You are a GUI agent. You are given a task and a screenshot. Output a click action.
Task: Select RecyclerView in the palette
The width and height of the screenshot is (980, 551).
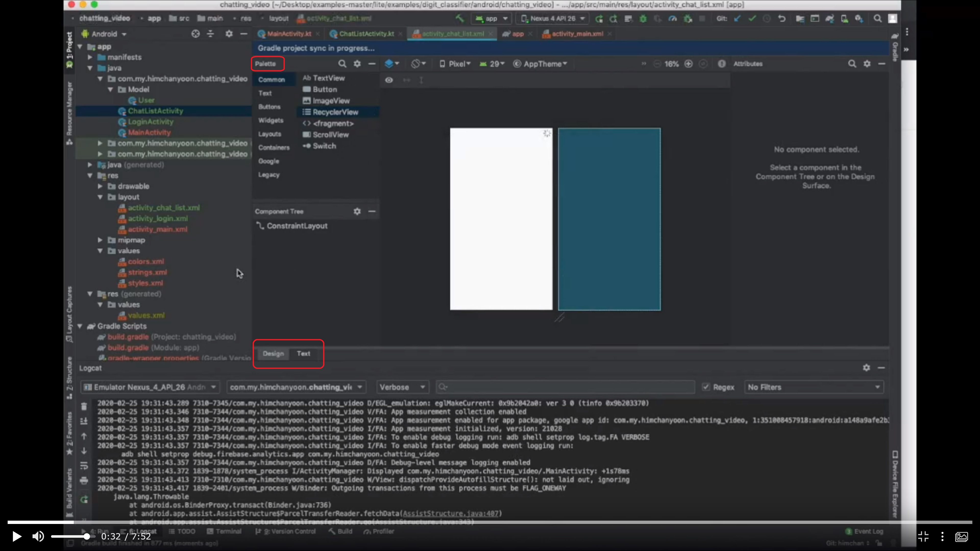coord(335,112)
